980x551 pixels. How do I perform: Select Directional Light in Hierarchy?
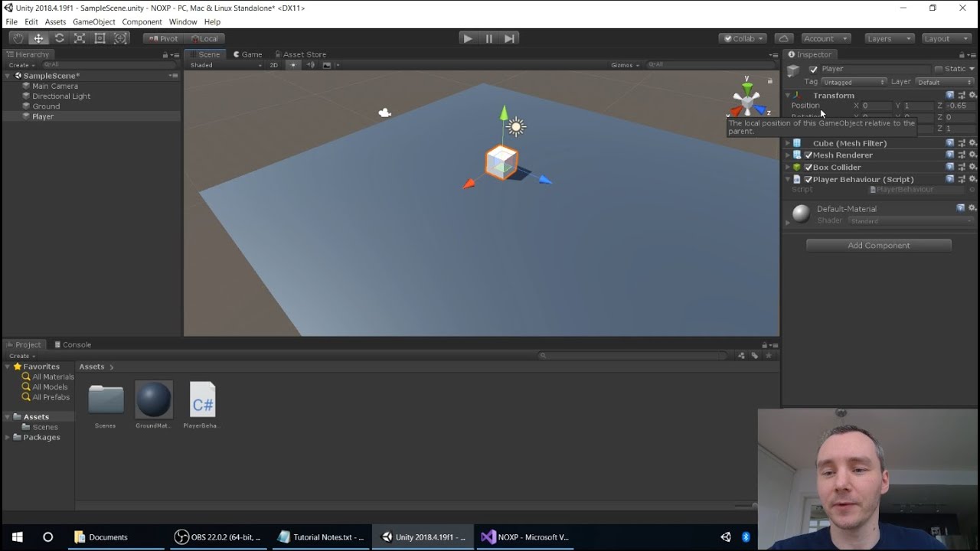point(61,96)
